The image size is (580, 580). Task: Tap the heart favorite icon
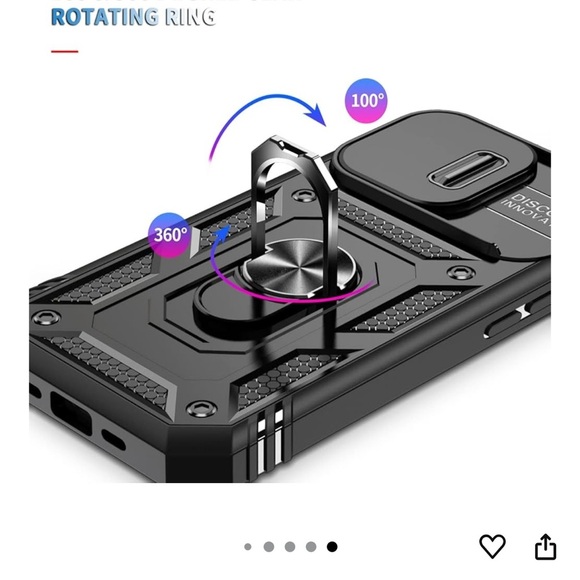click(x=492, y=546)
